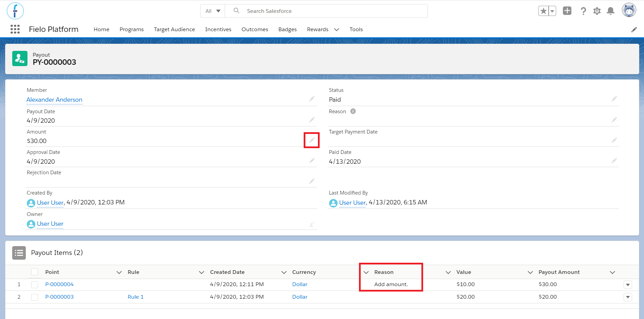Open the Help question mark icon

click(x=583, y=11)
